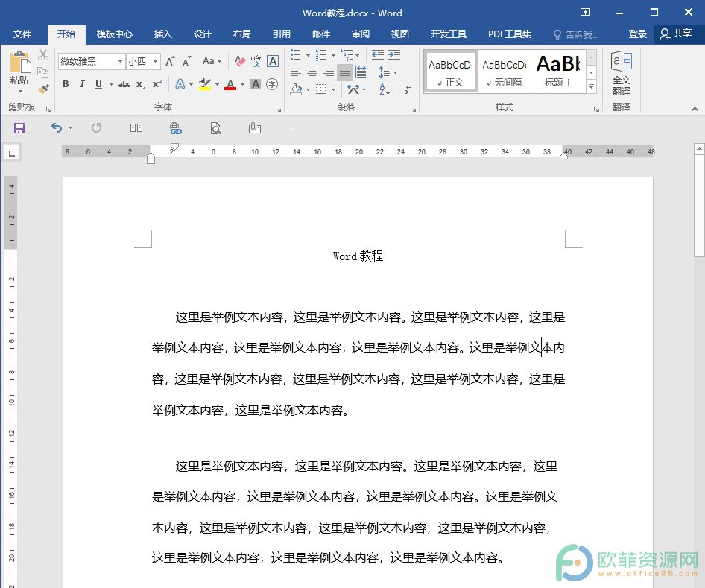Click the vertical scrollbar thumb
Image resolution: width=705 pixels, height=588 pixels.
click(x=699, y=206)
